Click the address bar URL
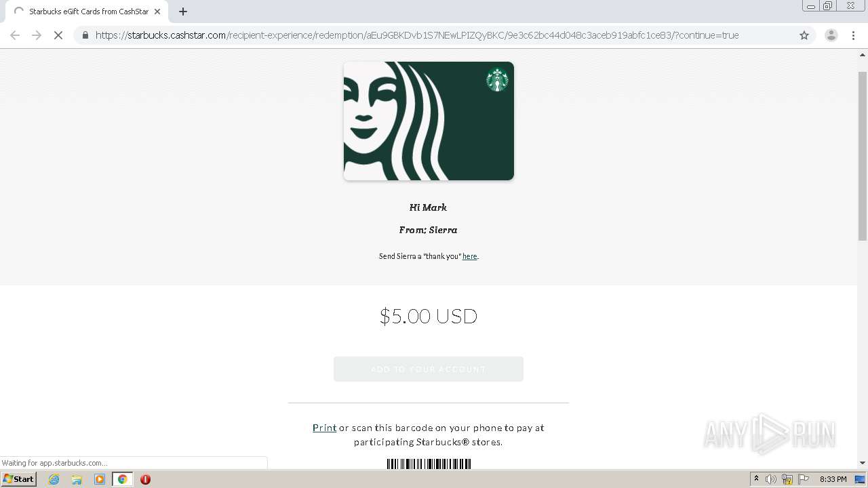Image resolution: width=868 pixels, height=488 pixels. tap(416, 35)
